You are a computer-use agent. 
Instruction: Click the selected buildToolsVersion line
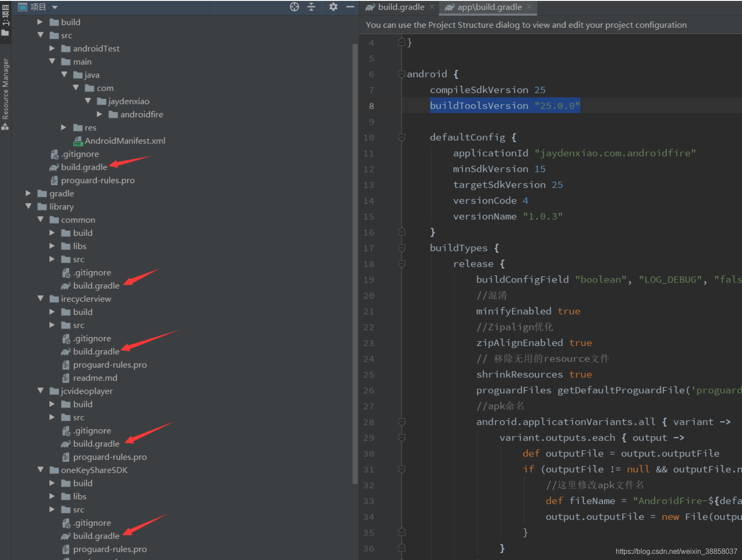(505, 106)
